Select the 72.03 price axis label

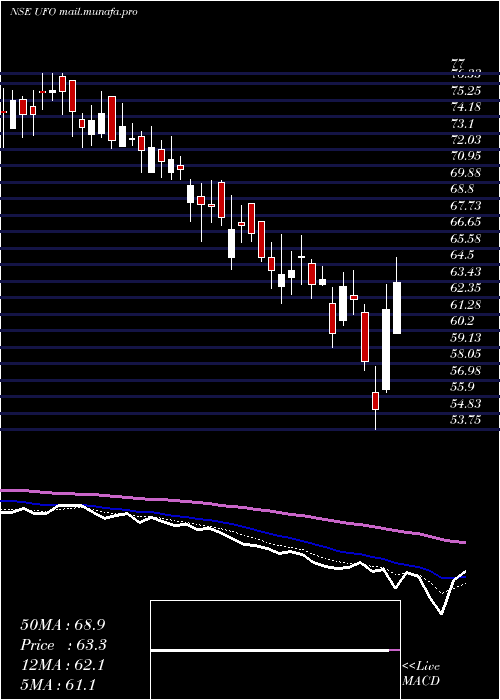point(466,140)
